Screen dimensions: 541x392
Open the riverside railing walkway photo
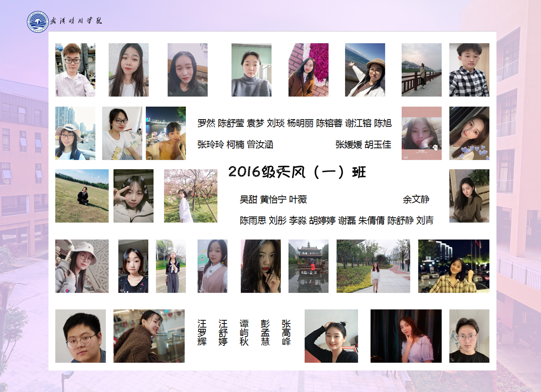point(421,70)
